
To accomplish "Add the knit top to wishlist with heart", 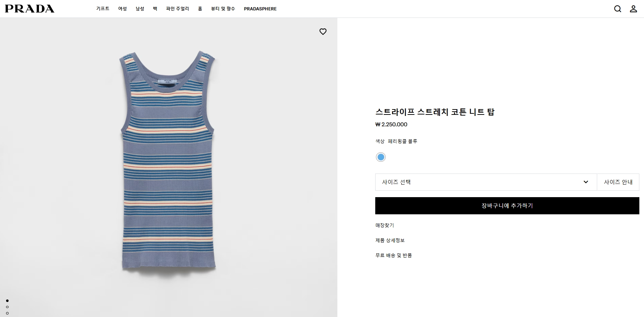I will pos(323,31).
